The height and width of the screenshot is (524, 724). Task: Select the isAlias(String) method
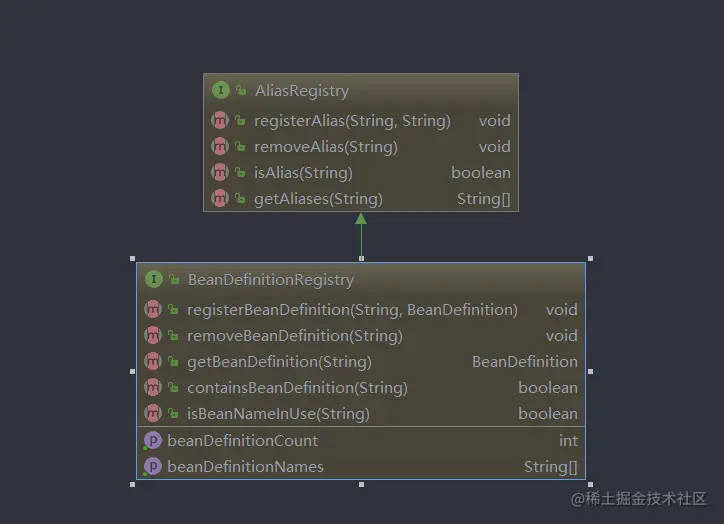click(303, 173)
